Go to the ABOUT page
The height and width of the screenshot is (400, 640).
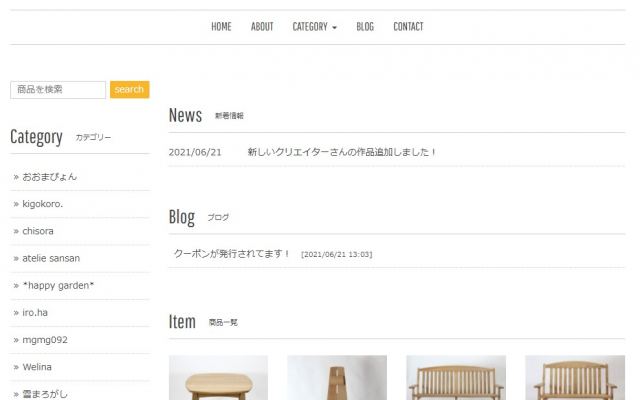pos(262,27)
